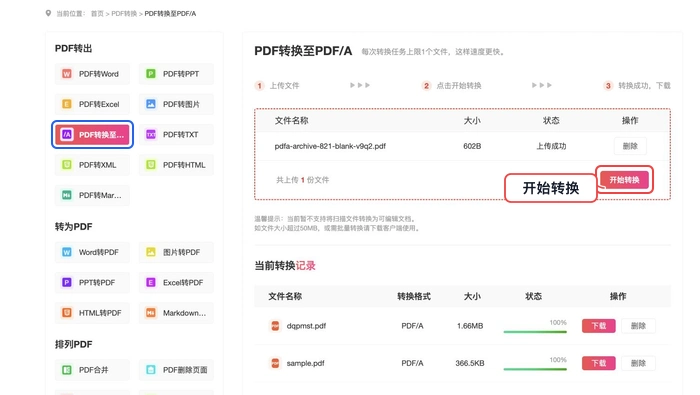Click the sample.pdf file name
This screenshot has width=700, height=395.
pos(305,363)
